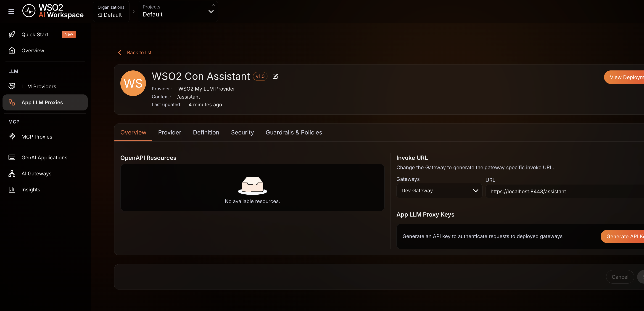Click the App LLM Proxy Keys heading
Image resolution: width=644 pixels, height=311 pixels.
click(425, 214)
